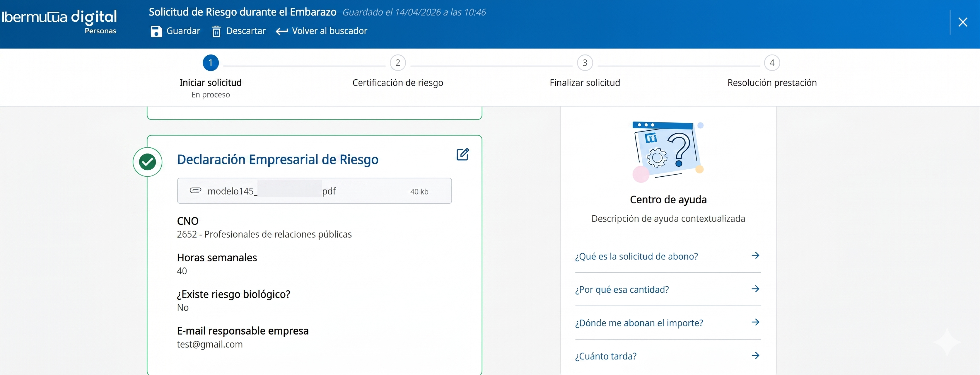This screenshot has height=375, width=980.
Task: Expand the ¿Qué es la solicitud de abono? arrow
Action: (x=755, y=255)
